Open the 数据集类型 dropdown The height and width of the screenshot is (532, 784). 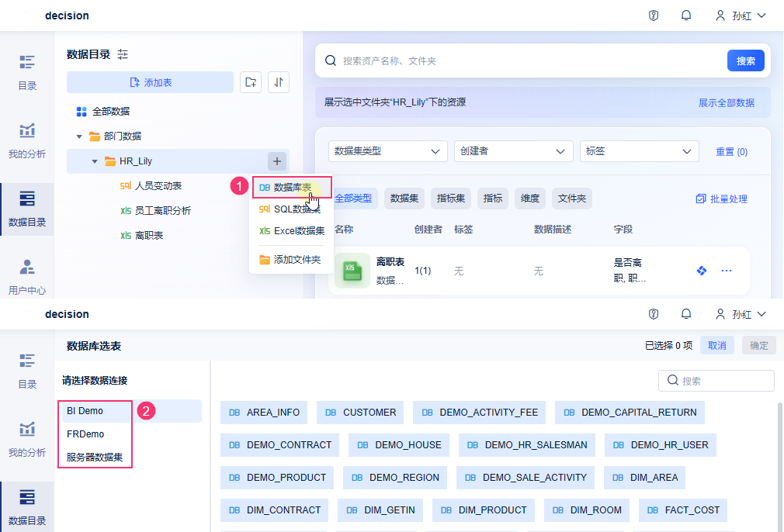click(388, 151)
